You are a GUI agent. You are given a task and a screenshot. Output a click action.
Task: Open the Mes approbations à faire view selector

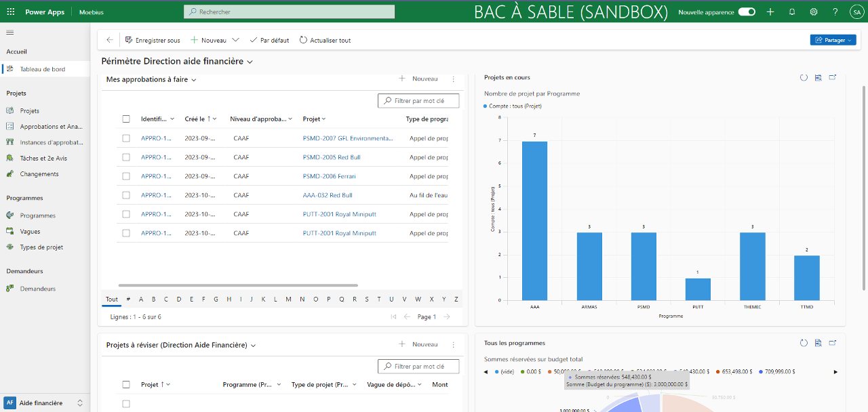click(x=151, y=79)
